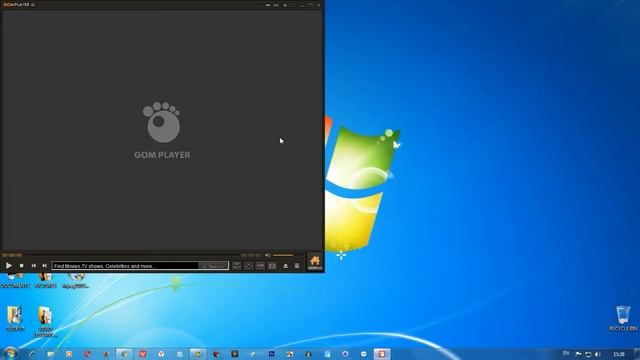Click the Search button in the GOM search bar
Screen dimensions: 640x360
213,266
